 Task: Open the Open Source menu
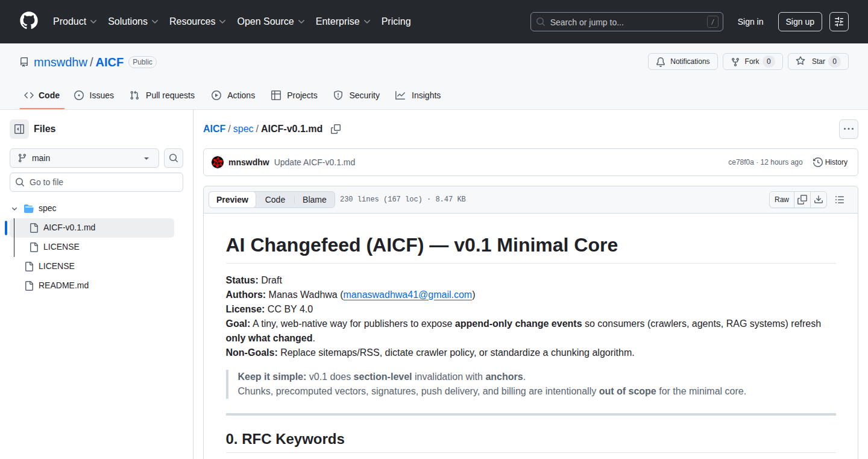coord(271,22)
